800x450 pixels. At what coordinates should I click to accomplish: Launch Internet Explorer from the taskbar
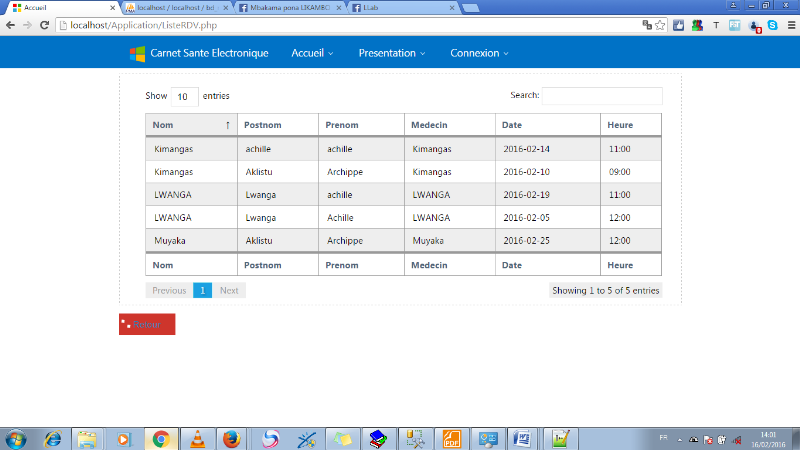[x=53, y=439]
